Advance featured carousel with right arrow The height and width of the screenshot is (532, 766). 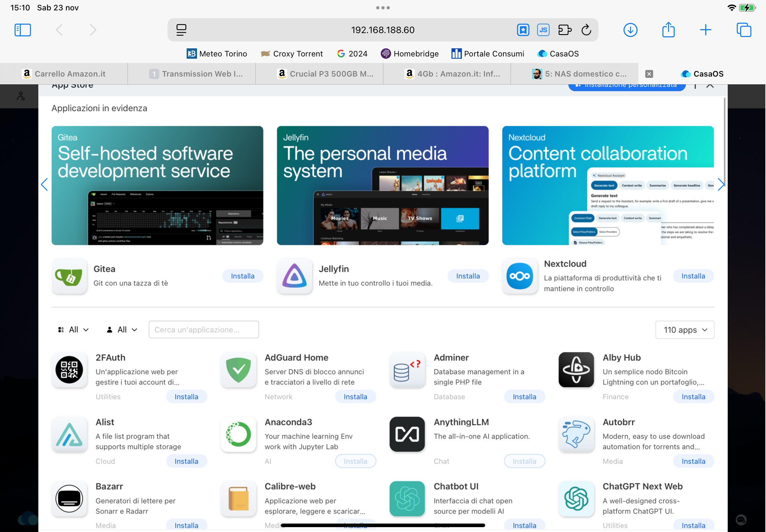(x=721, y=185)
